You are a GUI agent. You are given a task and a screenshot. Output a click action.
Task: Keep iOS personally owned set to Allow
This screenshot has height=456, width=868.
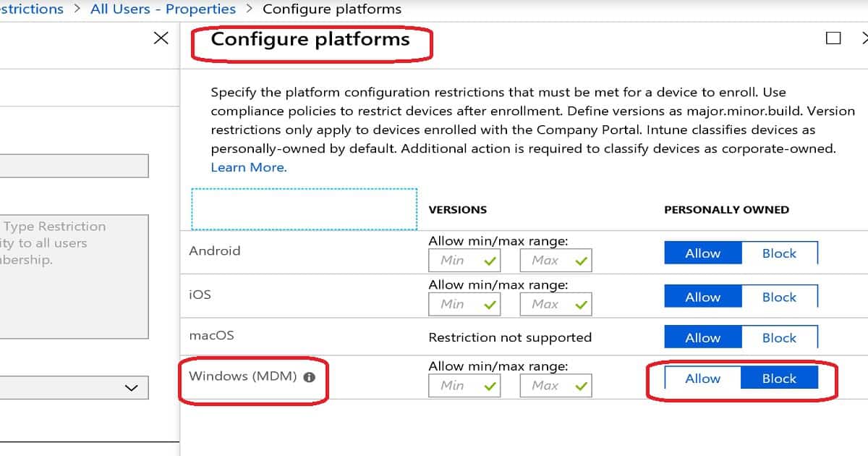click(702, 297)
